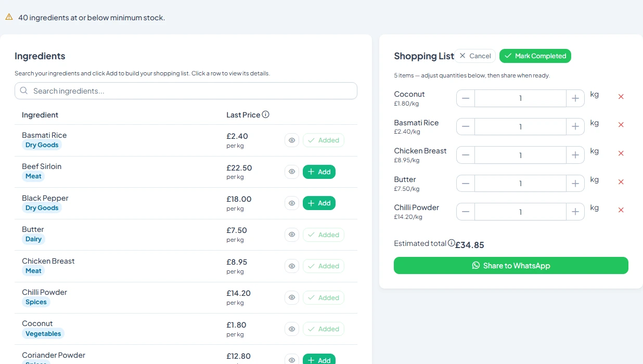This screenshot has width=643, height=364.
Task: Click Added button for Chicken Breast
Action: pyautogui.click(x=324, y=266)
